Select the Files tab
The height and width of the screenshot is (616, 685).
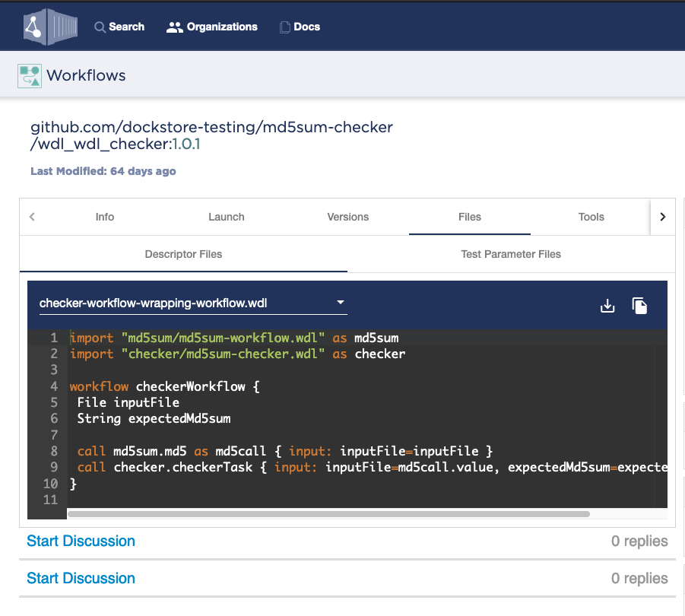470,217
